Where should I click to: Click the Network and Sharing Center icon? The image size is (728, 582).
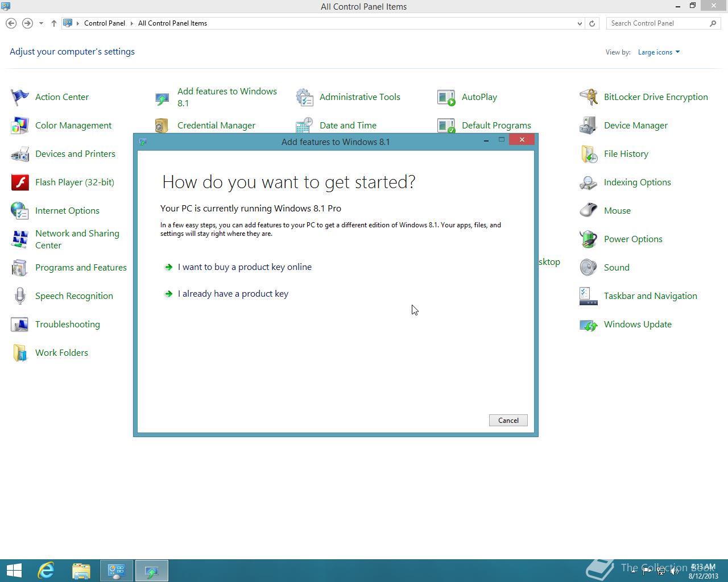pos(20,239)
